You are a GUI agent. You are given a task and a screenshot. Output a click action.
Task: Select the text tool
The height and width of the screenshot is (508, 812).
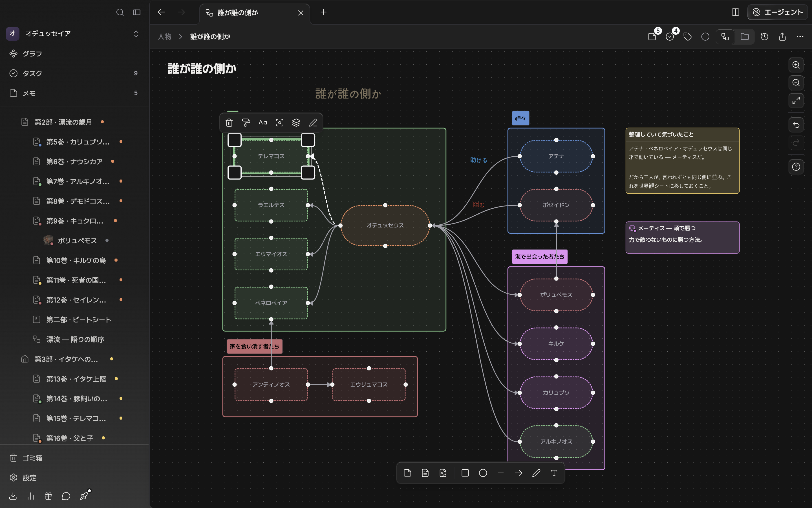click(x=554, y=473)
